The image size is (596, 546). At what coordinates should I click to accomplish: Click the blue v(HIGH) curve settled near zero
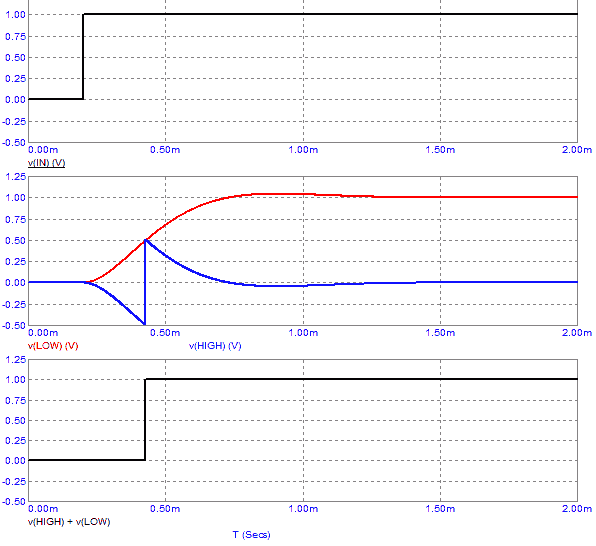(494, 282)
